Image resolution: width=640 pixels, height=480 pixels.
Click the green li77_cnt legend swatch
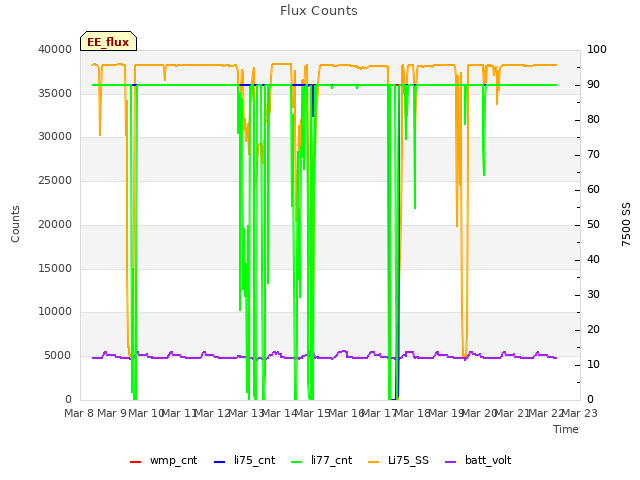click(x=296, y=462)
